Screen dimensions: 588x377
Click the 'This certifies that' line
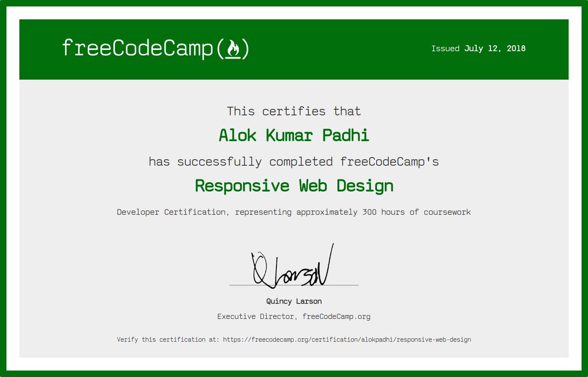294,111
